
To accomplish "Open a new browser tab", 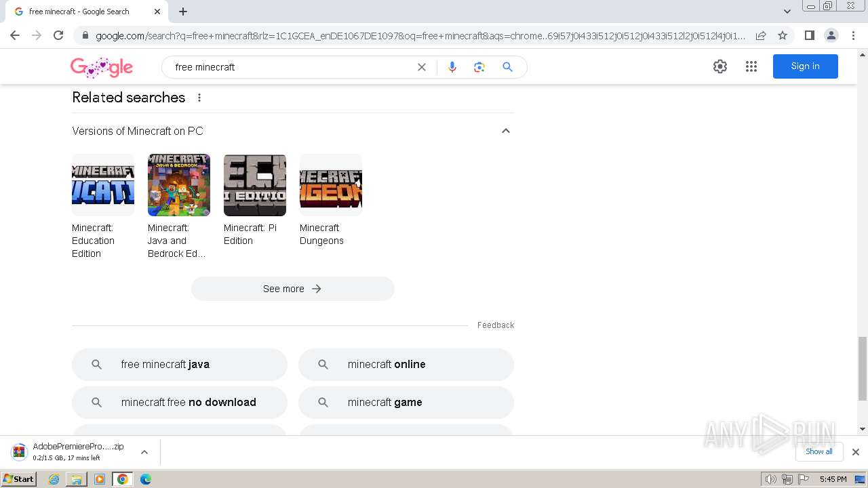I will tap(183, 12).
